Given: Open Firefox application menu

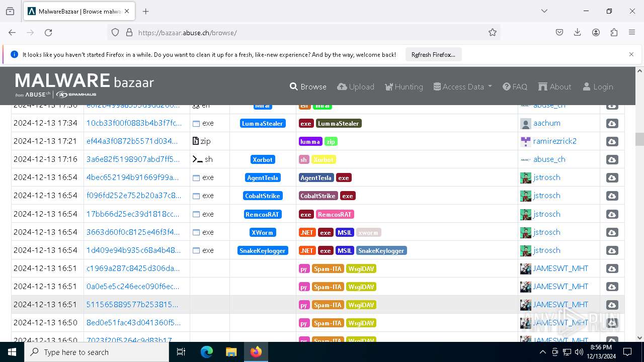Looking at the screenshot, I should click(632, 32).
